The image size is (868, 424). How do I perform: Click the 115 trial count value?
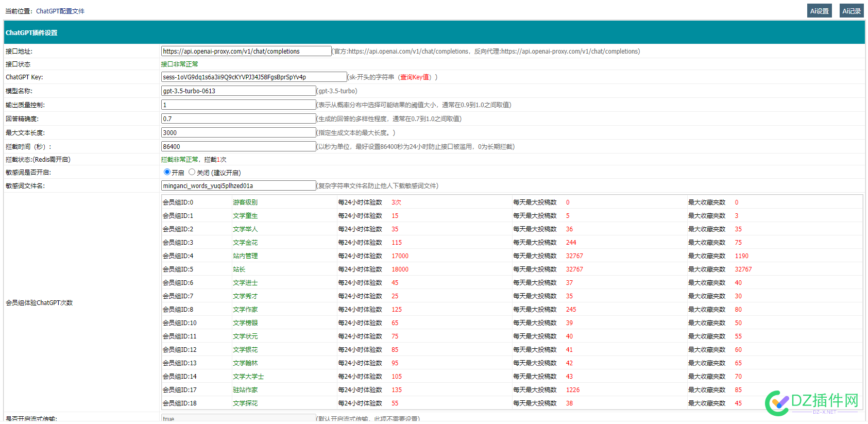(397, 243)
